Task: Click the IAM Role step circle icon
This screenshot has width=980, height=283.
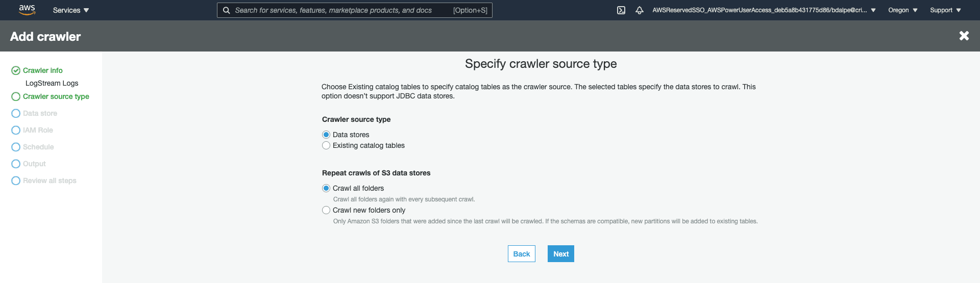Action: pyautogui.click(x=16, y=130)
